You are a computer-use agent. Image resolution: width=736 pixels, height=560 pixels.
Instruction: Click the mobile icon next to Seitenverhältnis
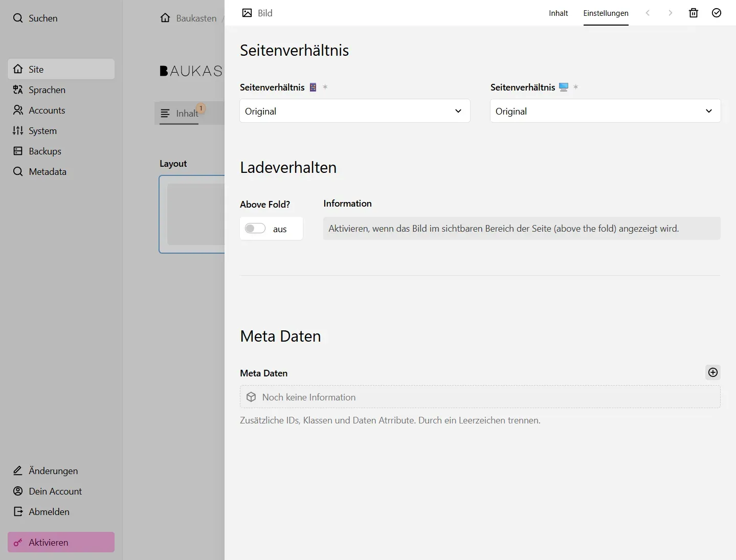point(313,87)
